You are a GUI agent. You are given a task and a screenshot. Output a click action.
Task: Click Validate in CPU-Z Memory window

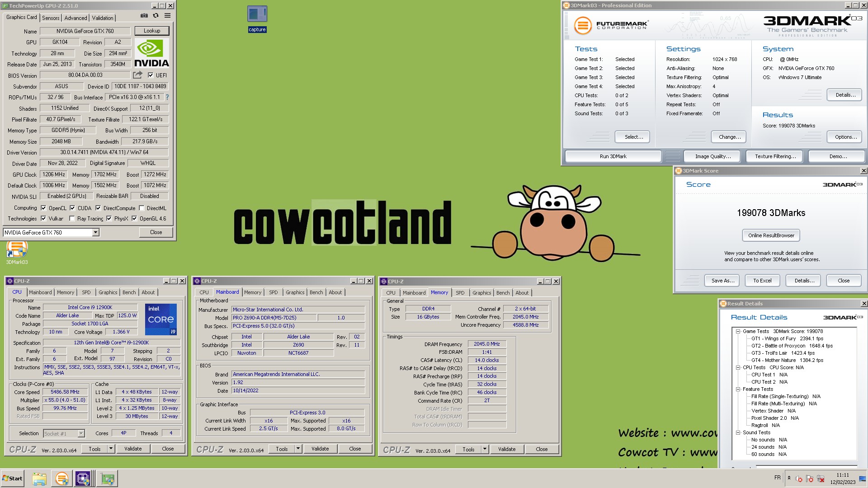tap(507, 449)
